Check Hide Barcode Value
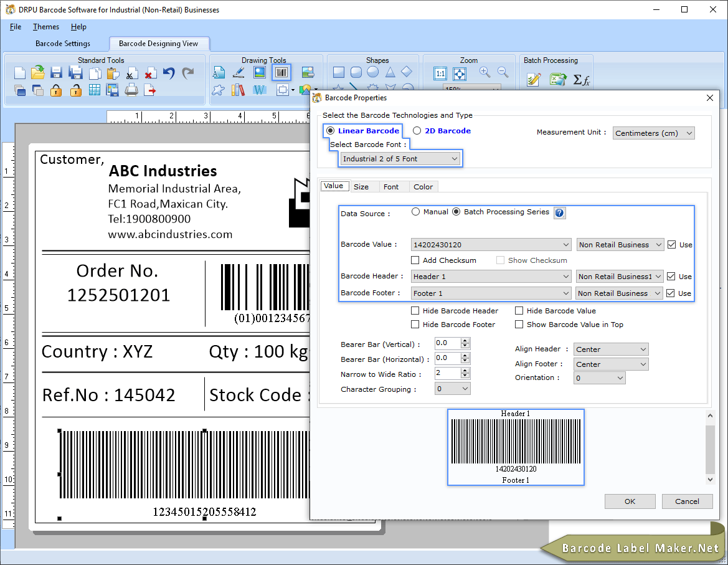The height and width of the screenshot is (565, 728). [x=519, y=311]
